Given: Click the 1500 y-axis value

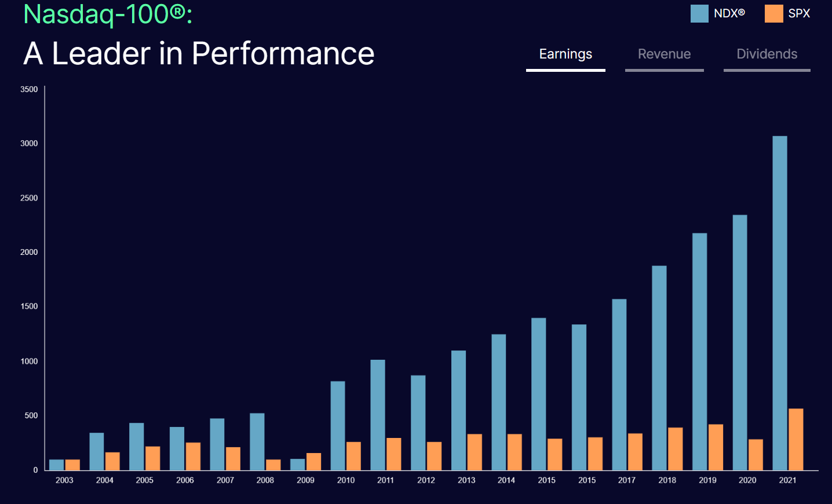Looking at the screenshot, I should (x=29, y=306).
